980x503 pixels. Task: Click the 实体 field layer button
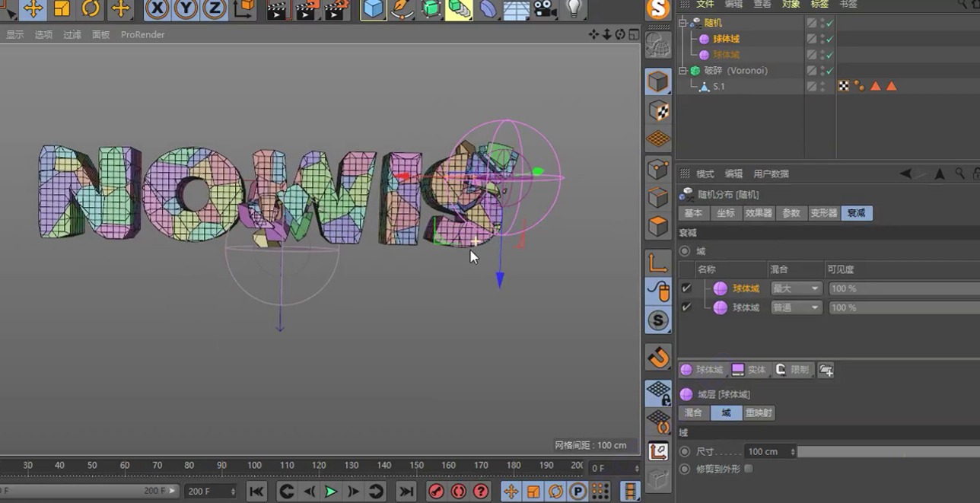[749, 370]
